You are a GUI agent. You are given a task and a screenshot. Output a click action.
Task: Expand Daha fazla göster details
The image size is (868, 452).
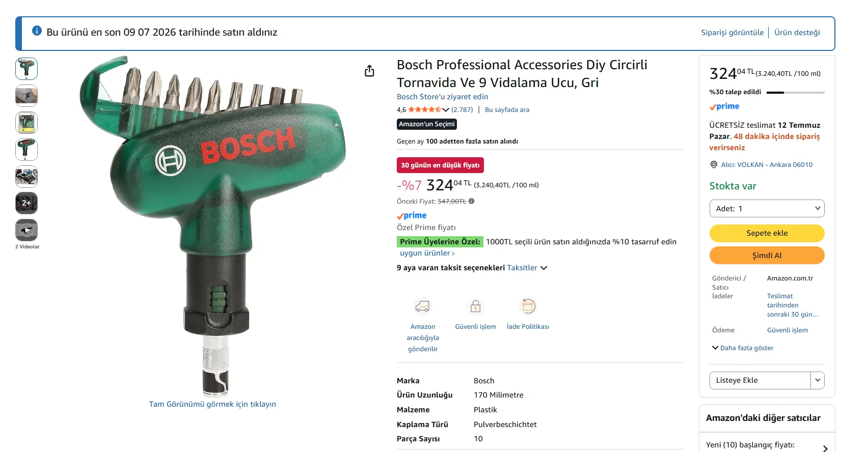(742, 348)
